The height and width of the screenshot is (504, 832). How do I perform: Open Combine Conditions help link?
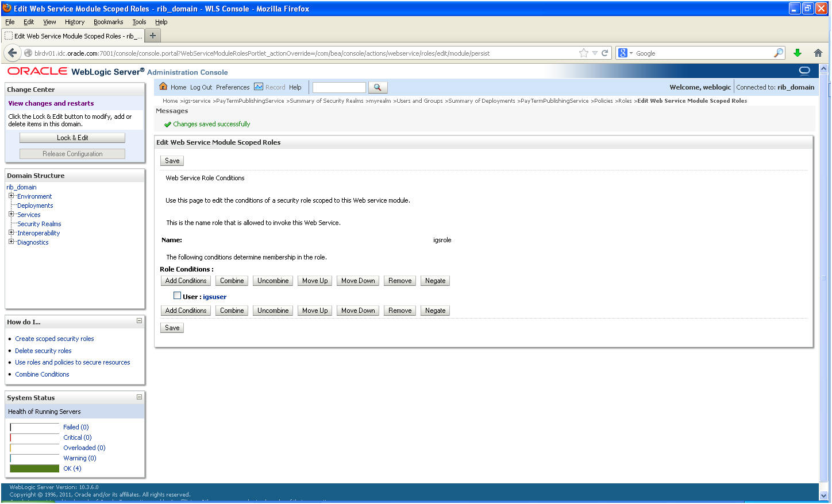point(42,374)
